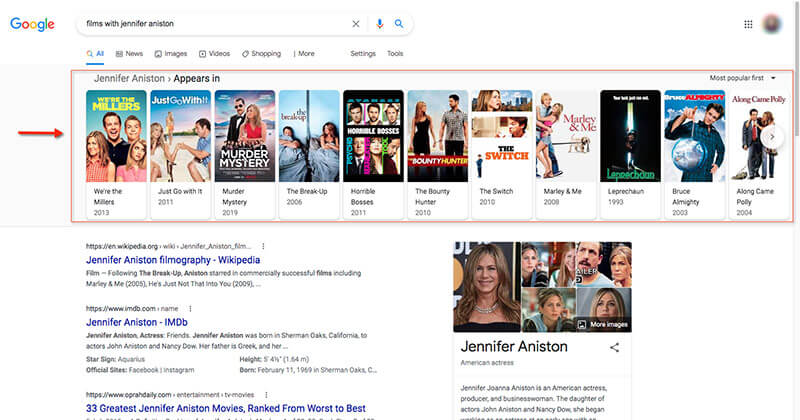Advance the film carousel to the right
Screen dimensions: 800x420
point(772,137)
